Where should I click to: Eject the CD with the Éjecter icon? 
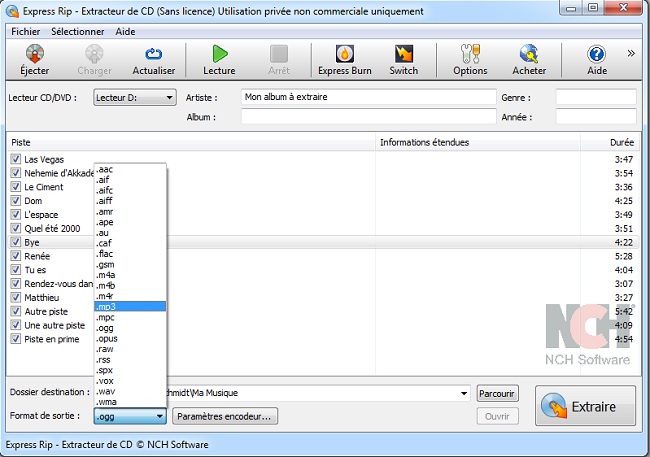click(x=35, y=60)
